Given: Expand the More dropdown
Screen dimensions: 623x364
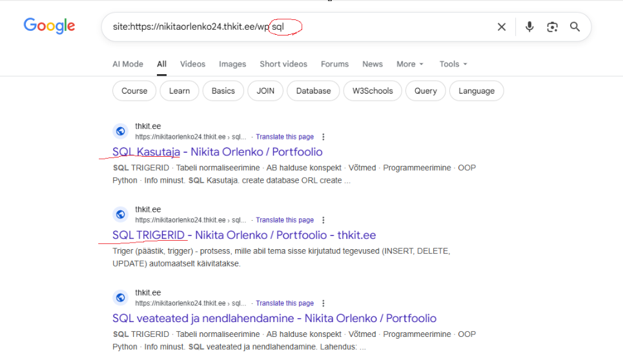Looking at the screenshot, I should (x=410, y=64).
